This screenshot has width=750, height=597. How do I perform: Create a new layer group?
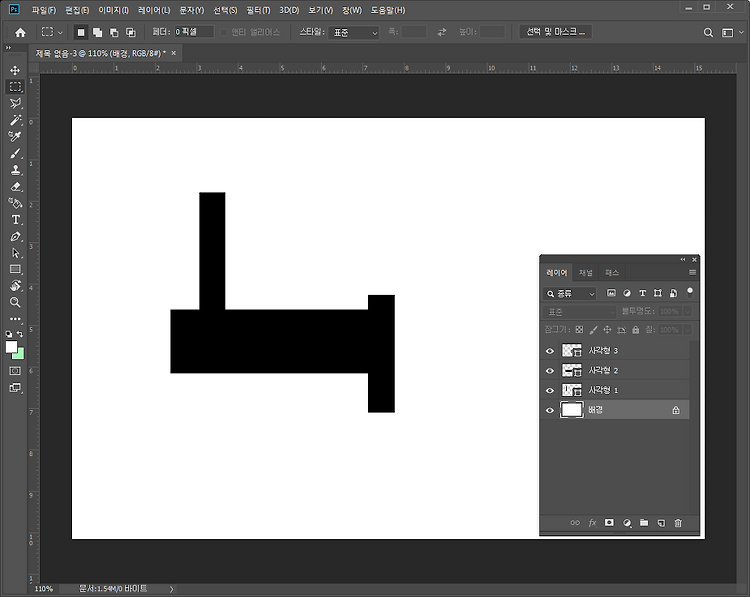[644, 523]
